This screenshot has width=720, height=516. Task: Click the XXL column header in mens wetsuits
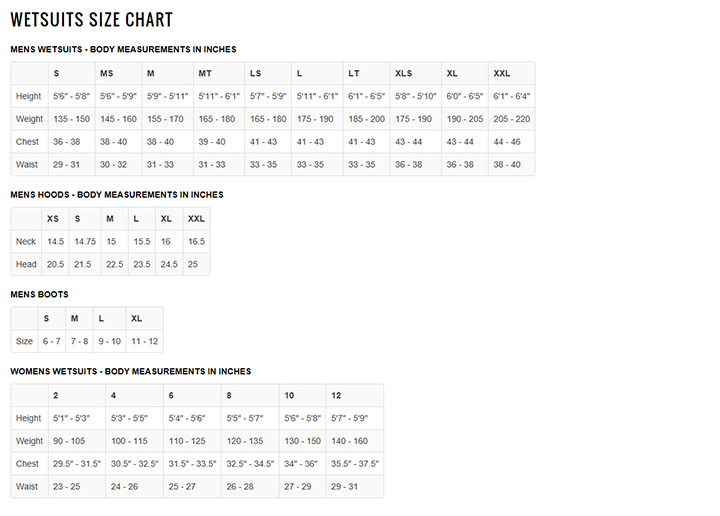501,73
